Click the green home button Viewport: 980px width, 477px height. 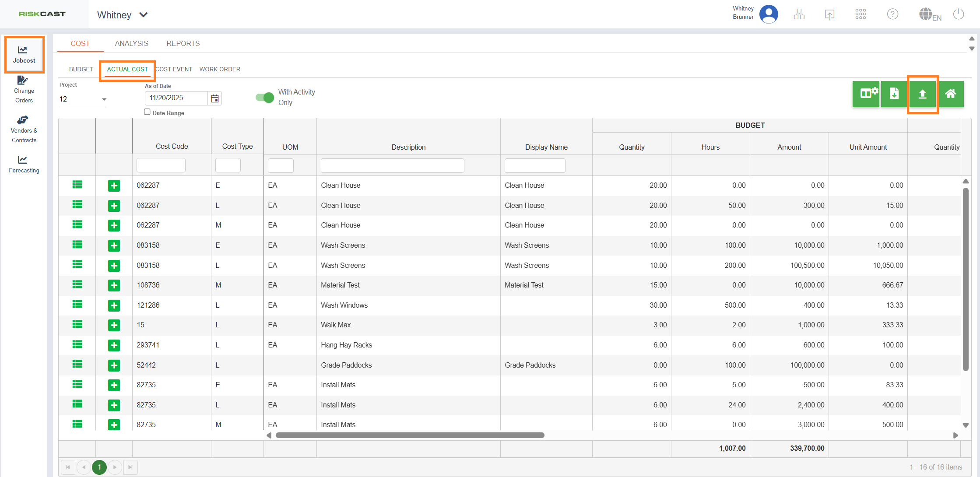pos(950,94)
